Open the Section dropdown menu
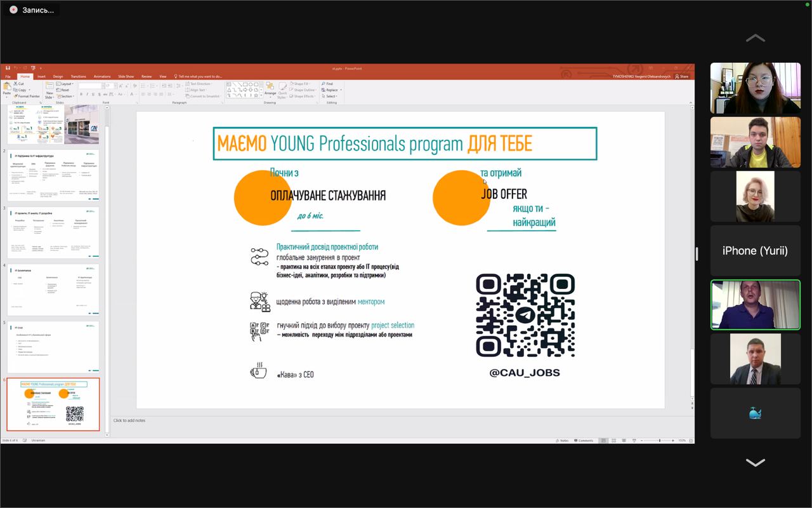 click(66, 97)
